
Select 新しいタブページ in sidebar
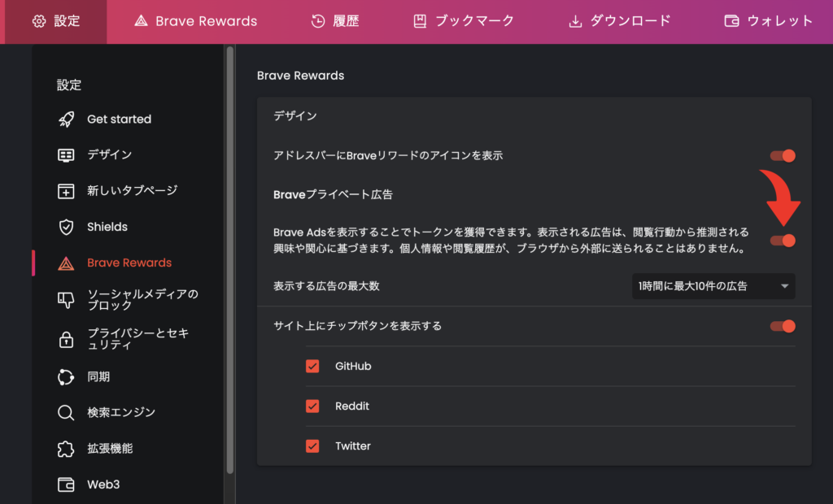point(133,191)
